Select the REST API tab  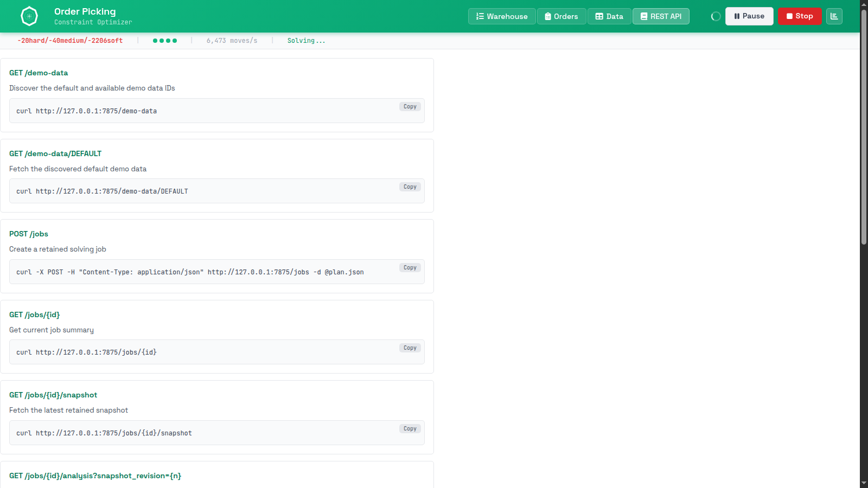[x=661, y=16]
